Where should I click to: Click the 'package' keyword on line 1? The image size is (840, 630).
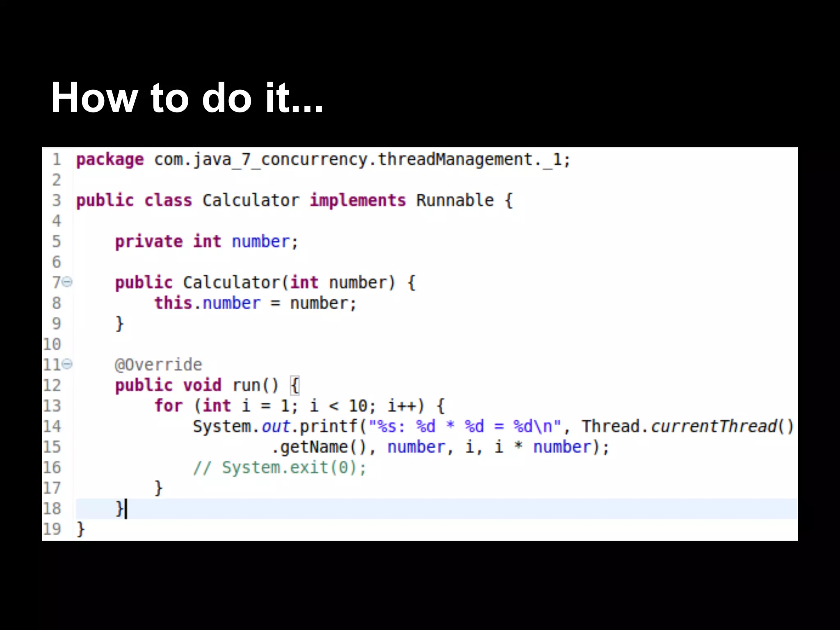[110, 160]
